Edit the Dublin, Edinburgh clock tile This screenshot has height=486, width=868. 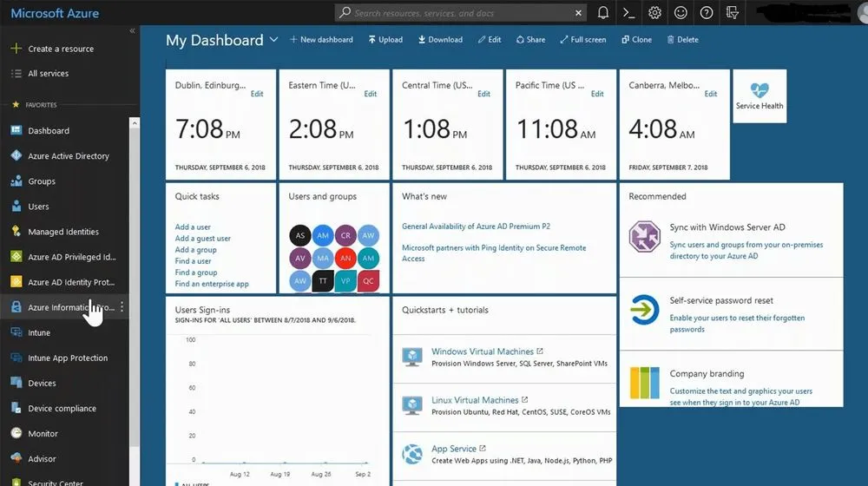(x=257, y=94)
